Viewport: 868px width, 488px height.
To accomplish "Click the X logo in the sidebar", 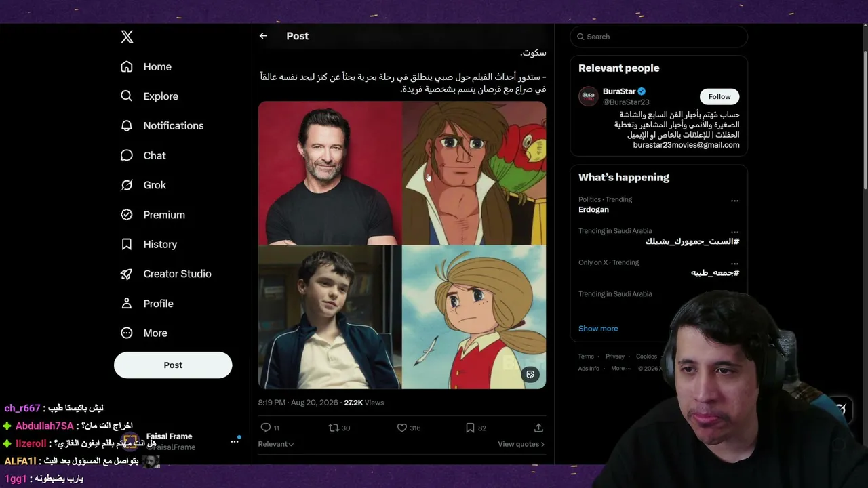I will [127, 37].
